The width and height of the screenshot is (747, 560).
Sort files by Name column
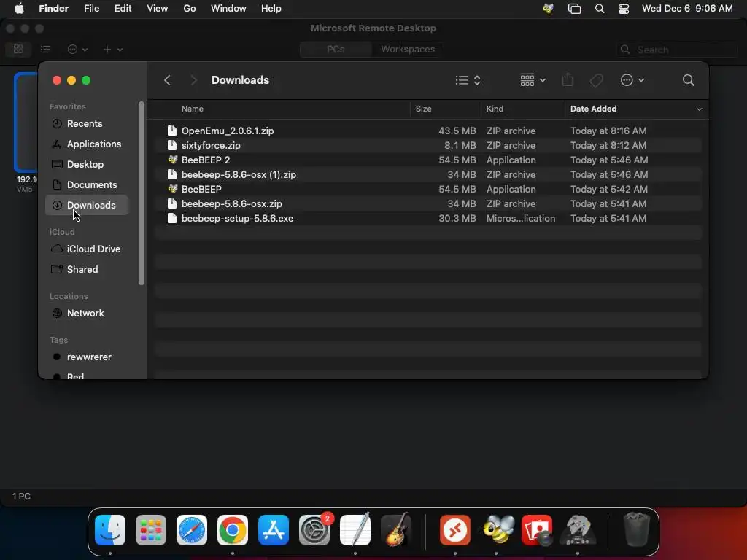click(193, 109)
